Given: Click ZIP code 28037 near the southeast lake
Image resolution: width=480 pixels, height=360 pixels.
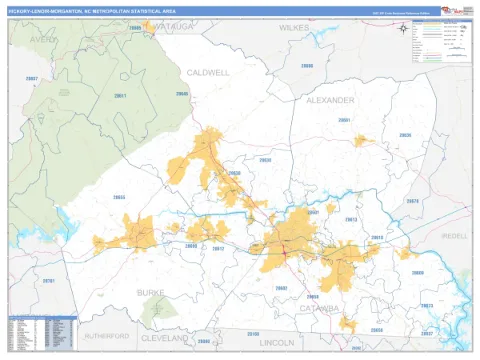Looking at the screenshot, I should tap(427, 333).
